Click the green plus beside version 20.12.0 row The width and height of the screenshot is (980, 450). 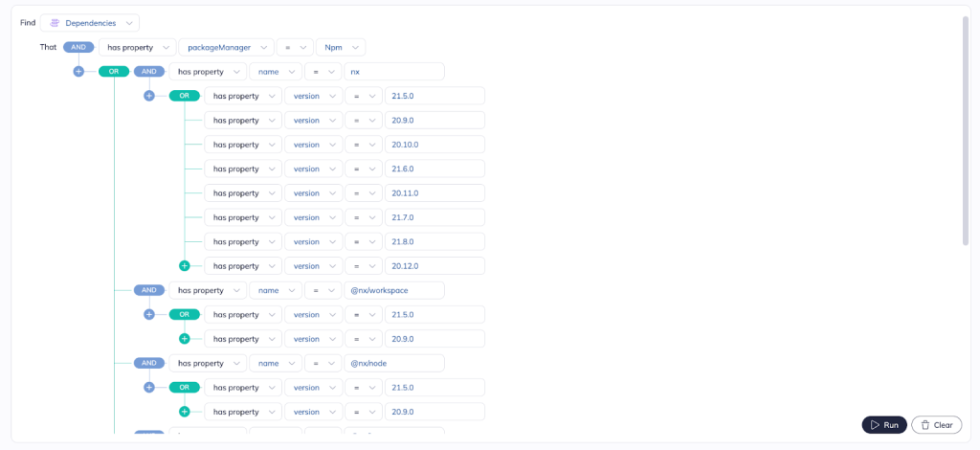coord(185,266)
